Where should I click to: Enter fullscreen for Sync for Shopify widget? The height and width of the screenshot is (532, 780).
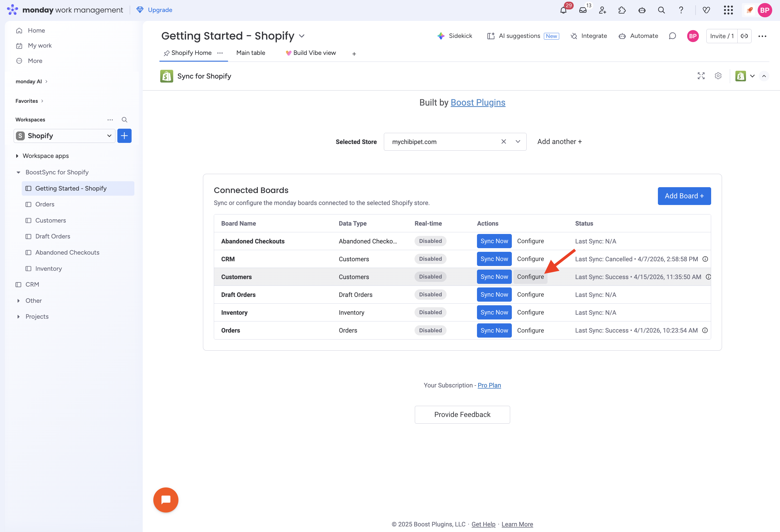tap(701, 76)
